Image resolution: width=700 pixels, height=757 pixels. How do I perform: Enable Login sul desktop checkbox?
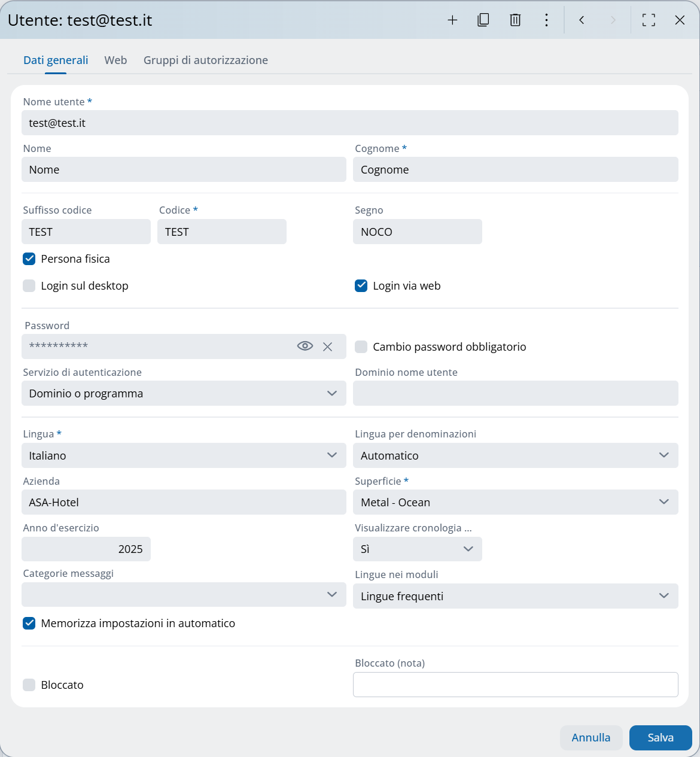[x=29, y=286]
